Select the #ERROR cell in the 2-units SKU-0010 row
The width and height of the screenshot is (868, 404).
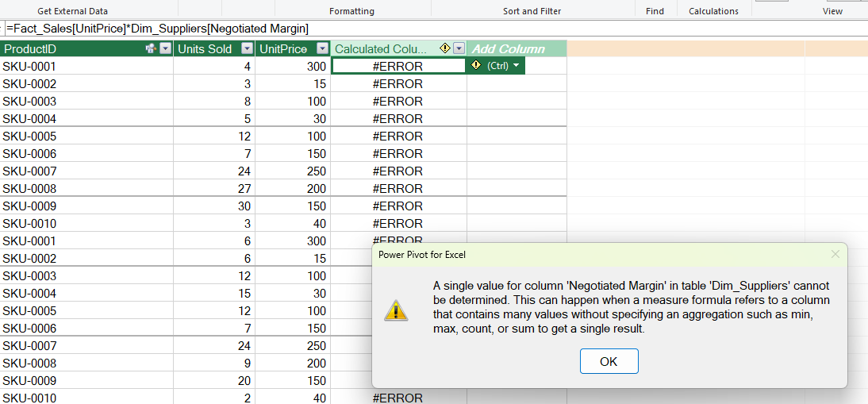click(x=398, y=398)
